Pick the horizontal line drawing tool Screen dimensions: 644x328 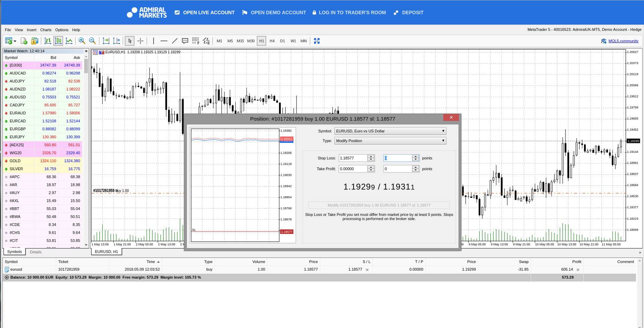click(x=164, y=41)
